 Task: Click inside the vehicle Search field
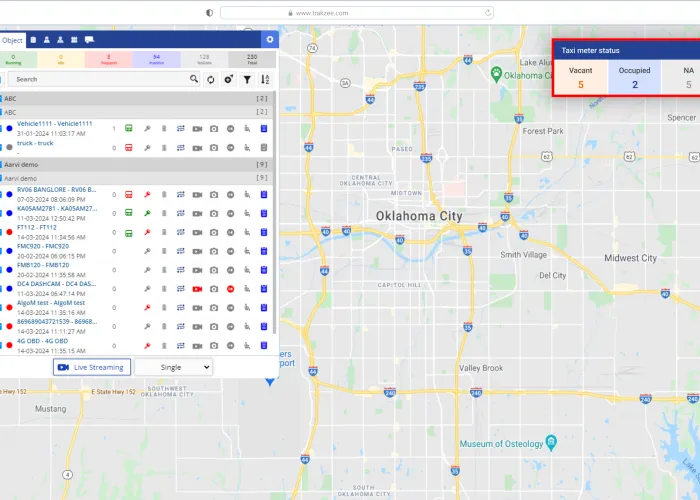pyautogui.click(x=98, y=79)
